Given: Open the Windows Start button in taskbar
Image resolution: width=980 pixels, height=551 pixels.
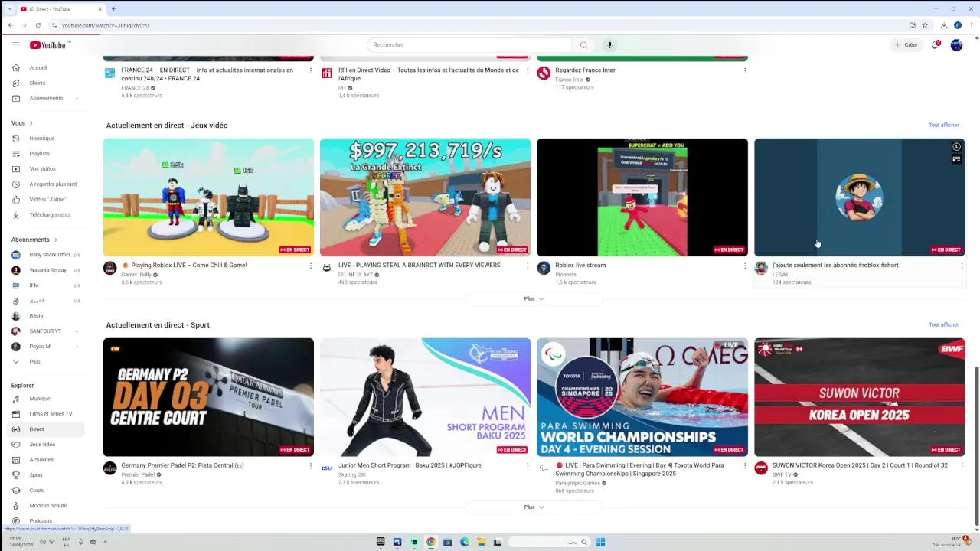Looking at the screenshot, I should tap(600, 542).
